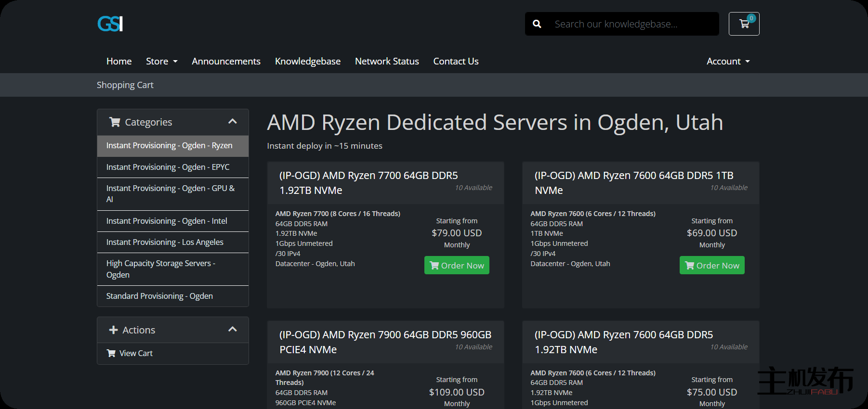Click the Ryzen 7900 960GB PCIE4 NVMe title

[385, 342]
